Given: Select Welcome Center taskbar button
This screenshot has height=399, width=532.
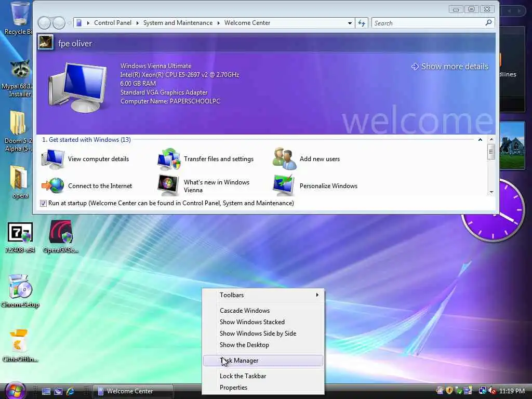Looking at the screenshot, I should [x=132, y=391].
